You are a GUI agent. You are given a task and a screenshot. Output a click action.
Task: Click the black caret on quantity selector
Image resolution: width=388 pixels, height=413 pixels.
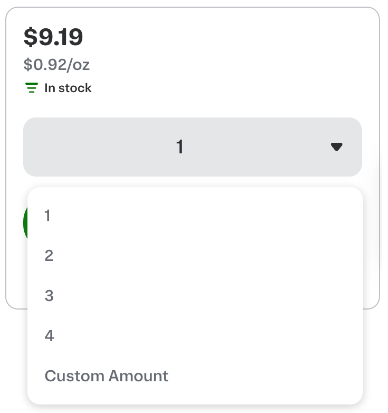[x=336, y=147]
